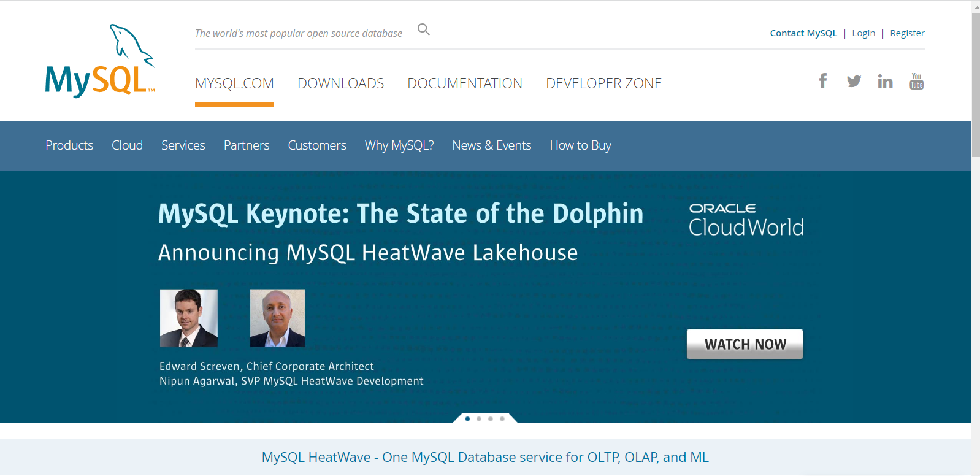Viewport: 980px width, 476px height.
Task: Open the Cloud menu item
Action: 127,145
